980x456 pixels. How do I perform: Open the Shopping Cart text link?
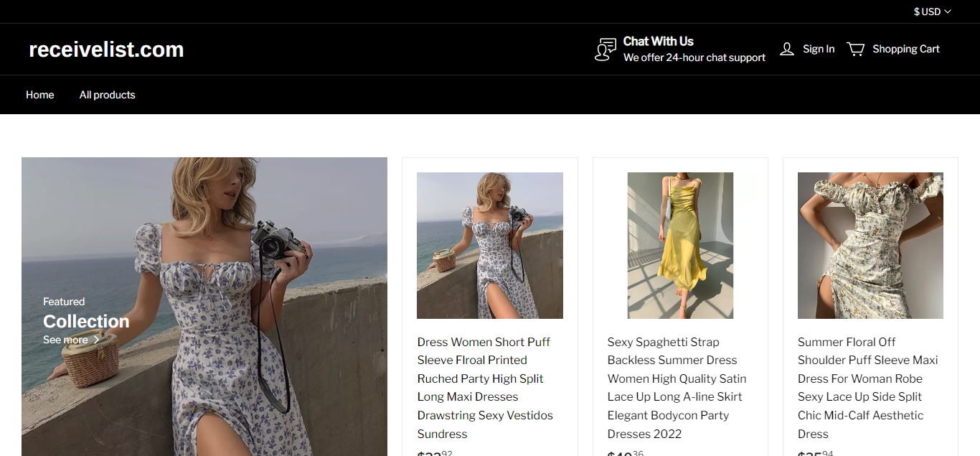pos(905,49)
